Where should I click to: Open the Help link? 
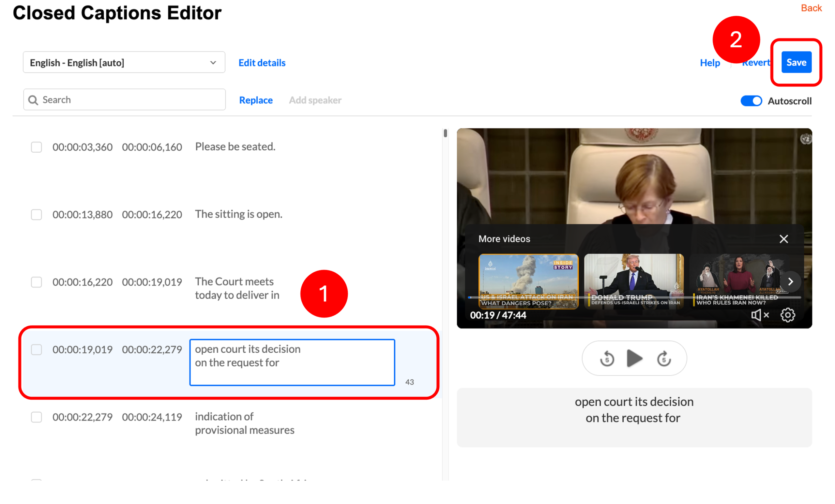click(710, 63)
